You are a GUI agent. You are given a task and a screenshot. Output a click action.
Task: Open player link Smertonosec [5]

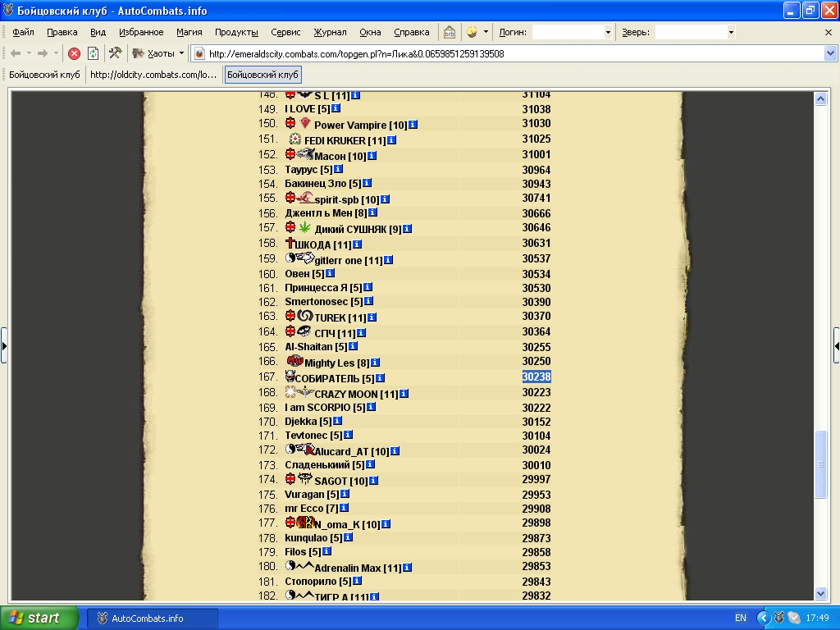[323, 302]
